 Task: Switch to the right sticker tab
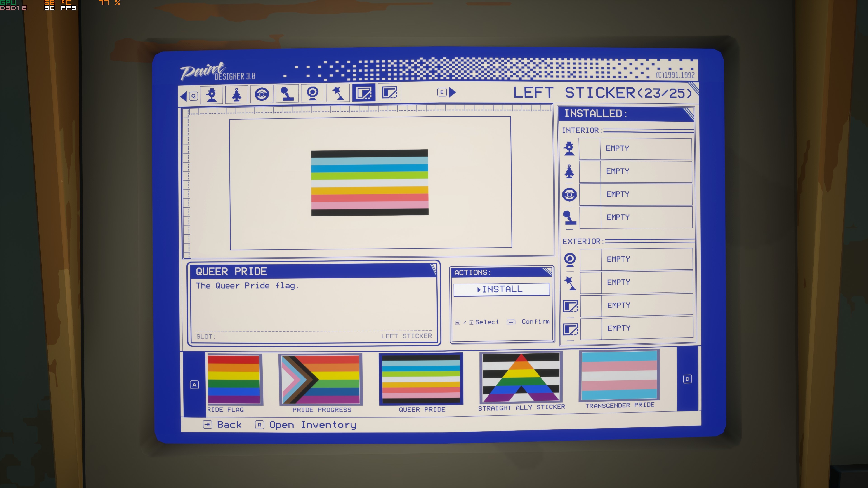389,92
